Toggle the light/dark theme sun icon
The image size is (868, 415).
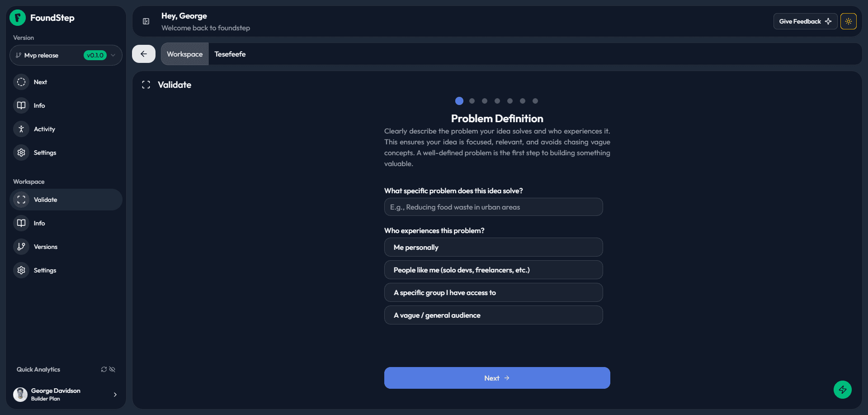849,21
